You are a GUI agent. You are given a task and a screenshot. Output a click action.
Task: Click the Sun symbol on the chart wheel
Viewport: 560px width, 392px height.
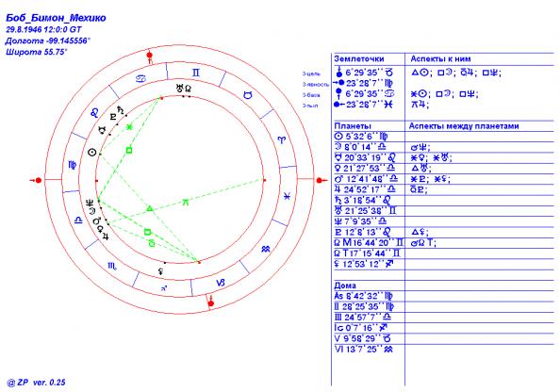tap(92, 153)
